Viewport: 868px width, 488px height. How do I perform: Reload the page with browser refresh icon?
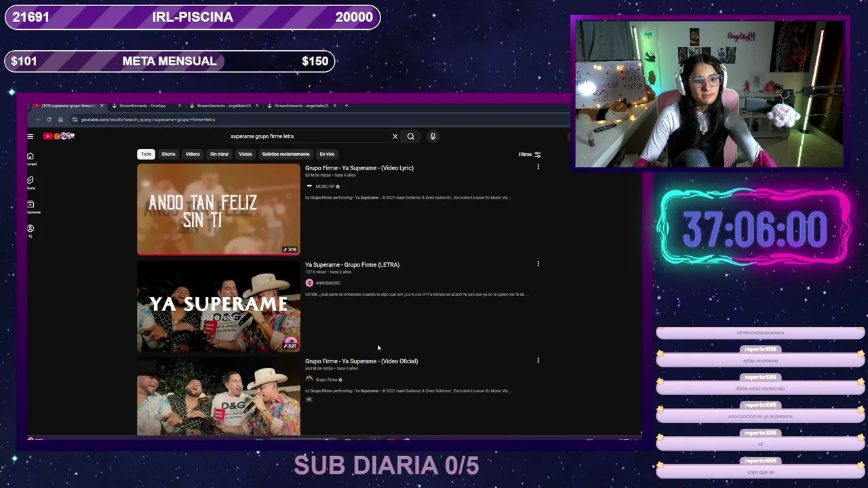click(49, 119)
